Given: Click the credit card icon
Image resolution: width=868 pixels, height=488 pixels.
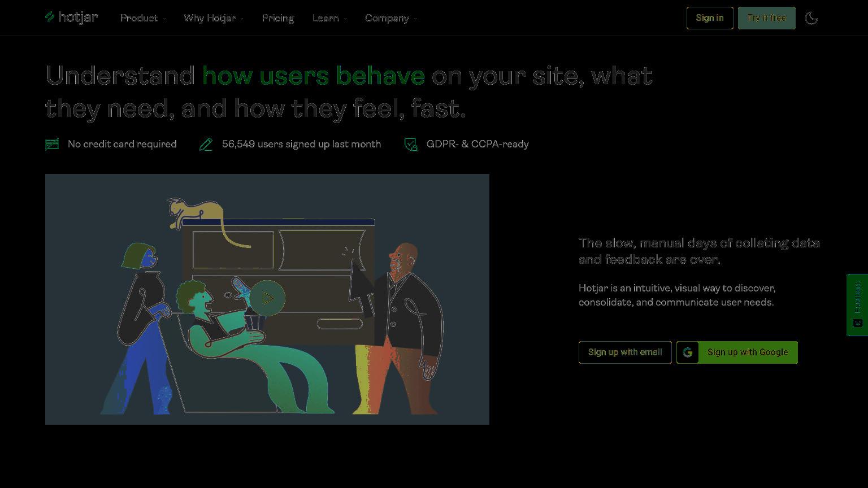Looking at the screenshot, I should [52, 144].
